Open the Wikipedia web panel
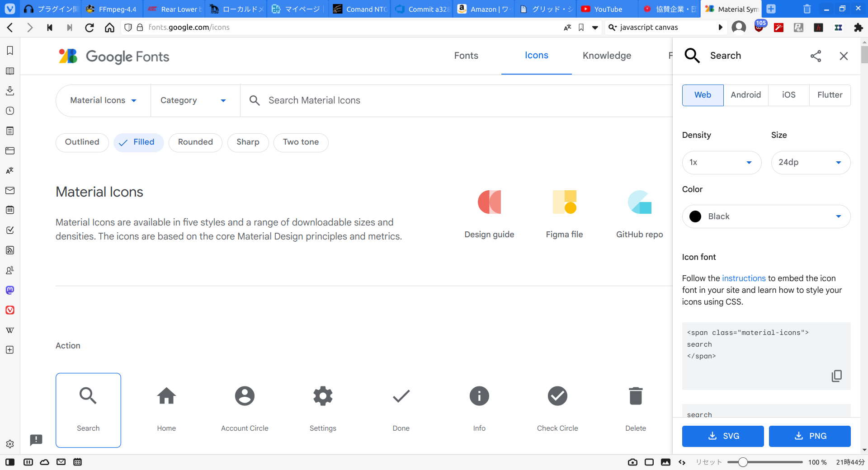This screenshot has width=868, height=470. [10, 330]
